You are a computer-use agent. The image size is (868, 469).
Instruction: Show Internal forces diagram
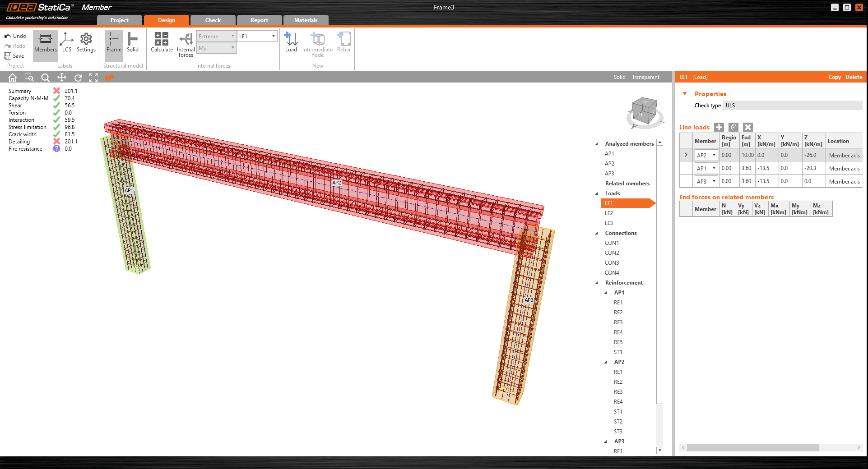pos(186,45)
